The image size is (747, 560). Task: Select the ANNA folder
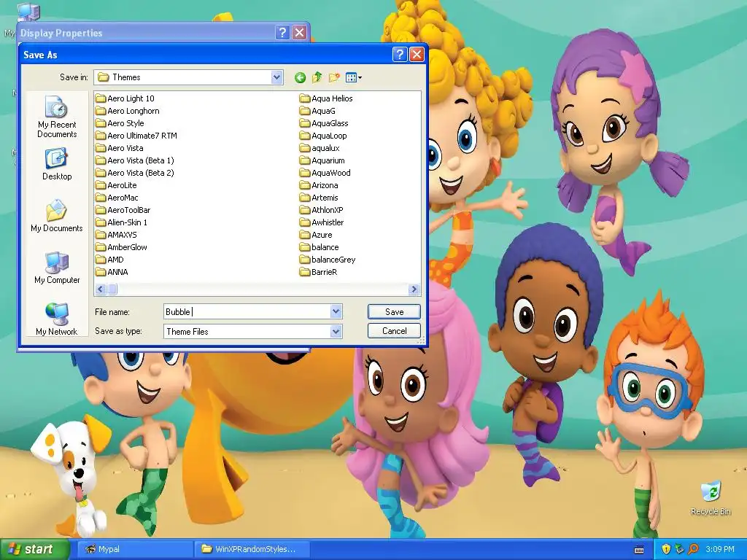coord(112,272)
